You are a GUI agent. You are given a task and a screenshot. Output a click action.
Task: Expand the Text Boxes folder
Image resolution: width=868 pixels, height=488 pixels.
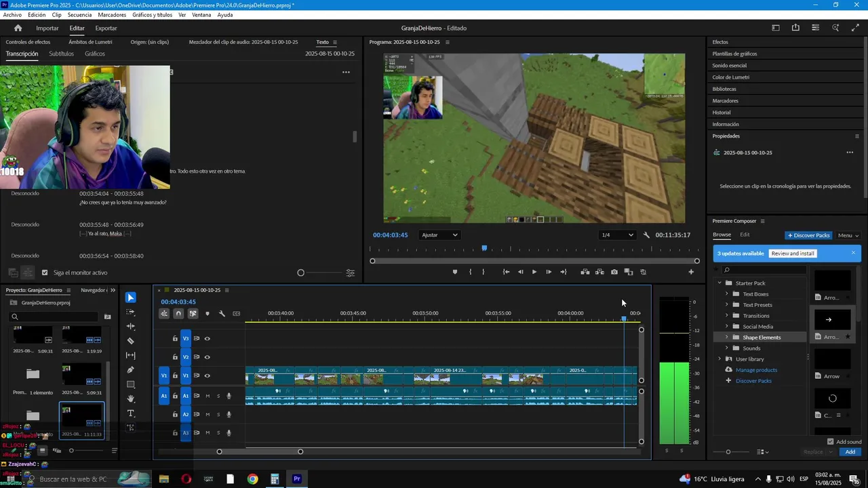727,294
